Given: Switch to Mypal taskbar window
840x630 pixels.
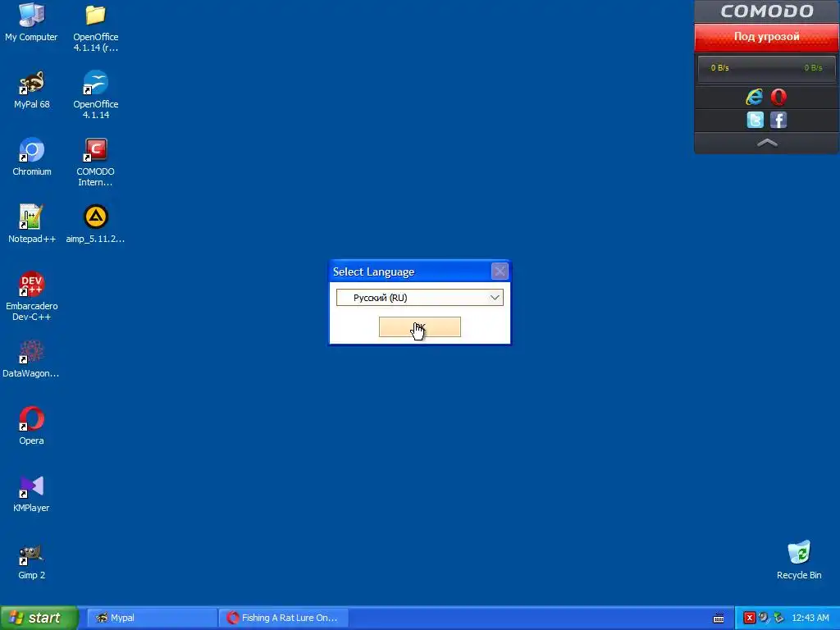Looking at the screenshot, I should pyautogui.click(x=152, y=618).
